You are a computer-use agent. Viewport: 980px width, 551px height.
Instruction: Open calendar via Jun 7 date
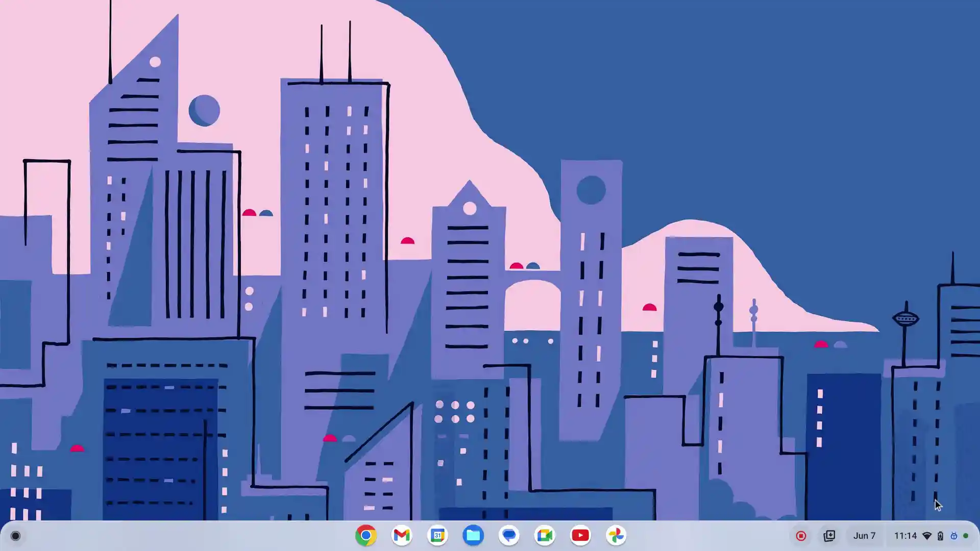coord(864,536)
